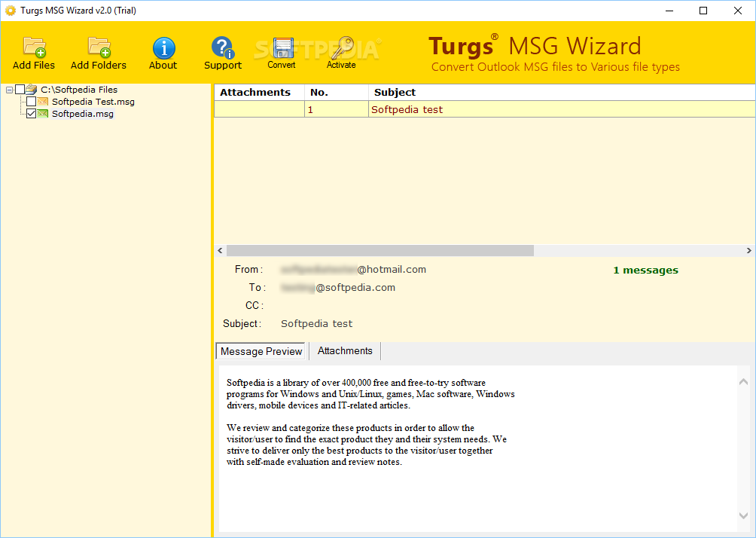756x538 pixels.
Task: Click the horizontal scrollbar left arrow
Action: (221, 250)
